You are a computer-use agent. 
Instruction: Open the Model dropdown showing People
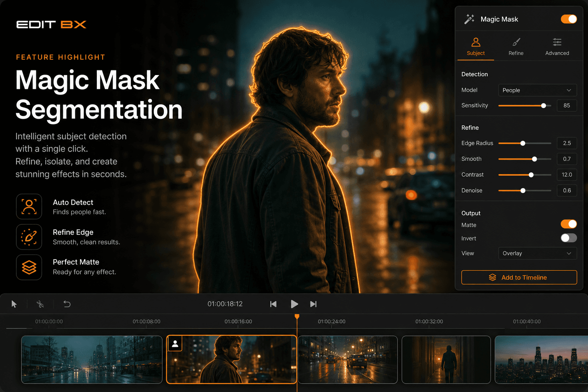(x=537, y=90)
